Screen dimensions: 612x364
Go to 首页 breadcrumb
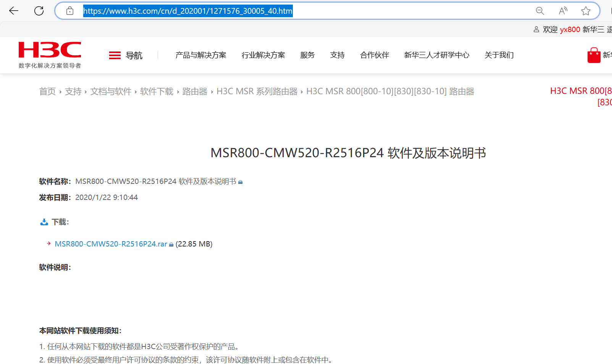[47, 92]
